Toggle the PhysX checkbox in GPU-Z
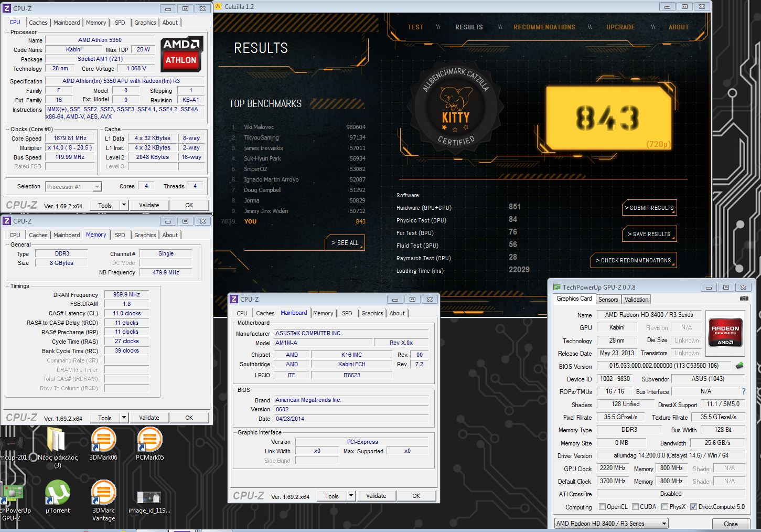761x532 pixels. click(664, 507)
